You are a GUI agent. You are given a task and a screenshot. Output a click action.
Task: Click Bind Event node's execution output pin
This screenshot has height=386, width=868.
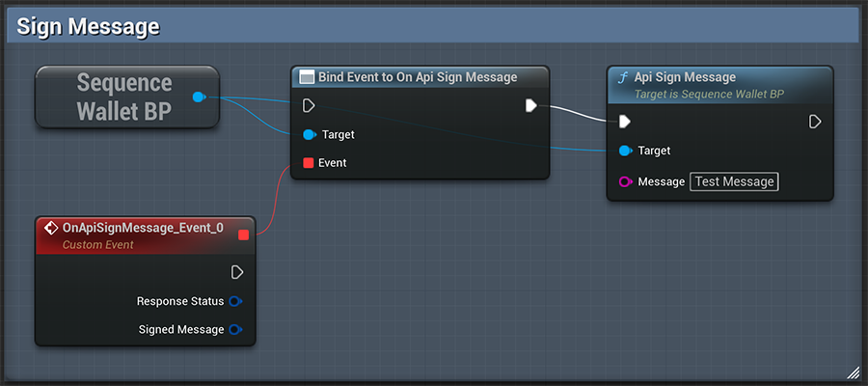tap(531, 105)
